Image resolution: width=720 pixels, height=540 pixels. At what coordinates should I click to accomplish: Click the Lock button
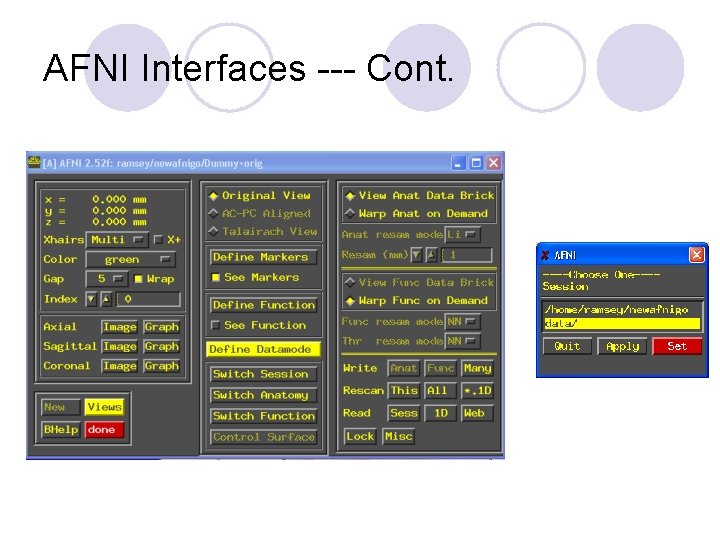(360, 436)
